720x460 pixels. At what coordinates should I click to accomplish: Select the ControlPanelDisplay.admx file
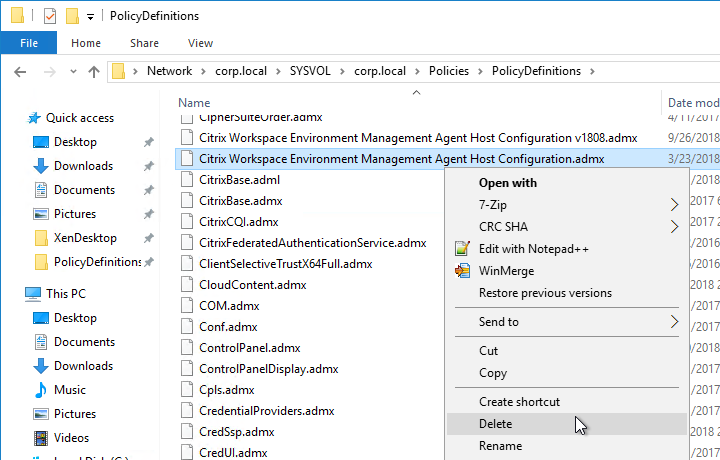269,369
